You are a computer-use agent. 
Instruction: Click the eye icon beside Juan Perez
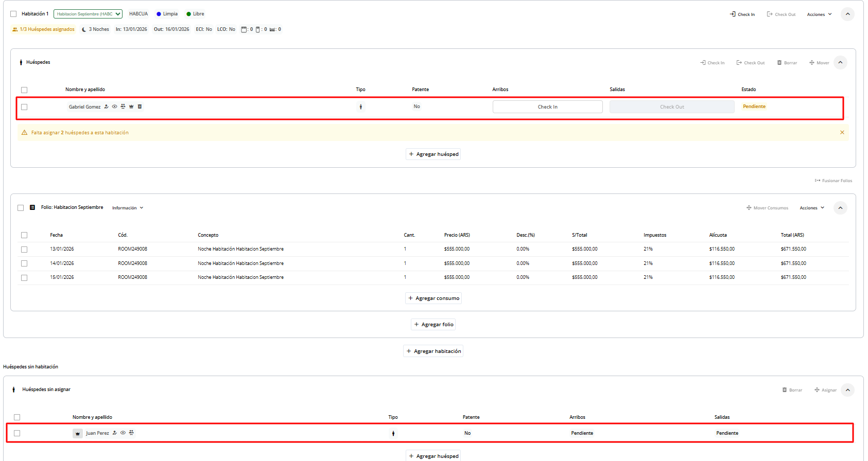pyautogui.click(x=123, y=433)
